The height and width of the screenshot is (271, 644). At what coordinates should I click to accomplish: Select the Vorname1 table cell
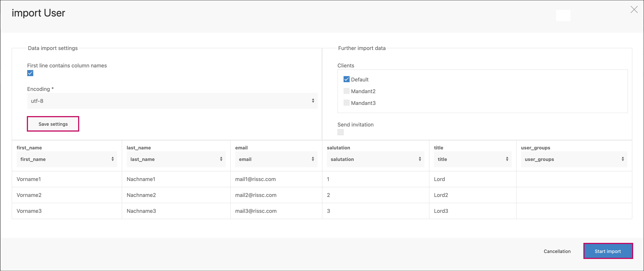click(29, 179)
